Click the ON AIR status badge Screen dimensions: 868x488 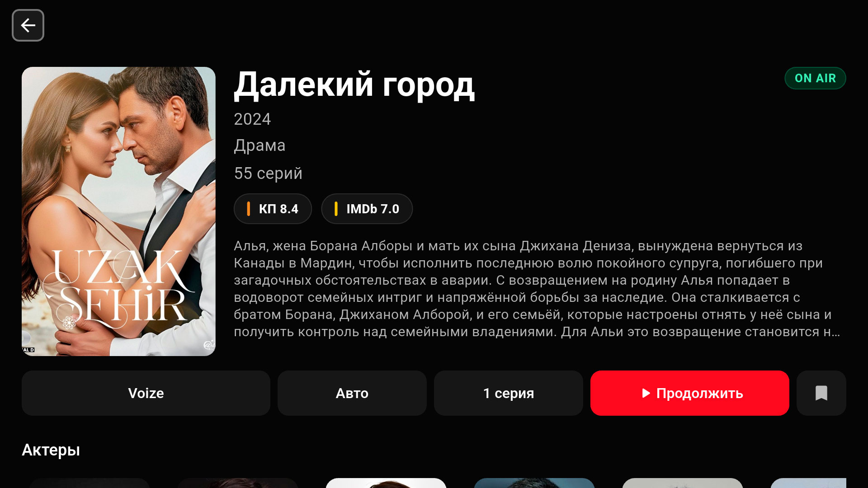pos(815,78)
